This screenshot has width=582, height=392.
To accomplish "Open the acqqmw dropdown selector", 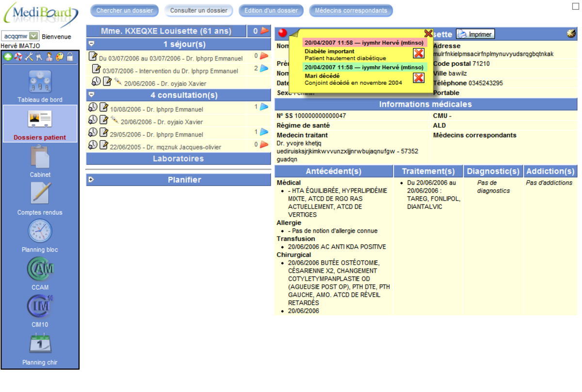I will click(x=20, y=36).
